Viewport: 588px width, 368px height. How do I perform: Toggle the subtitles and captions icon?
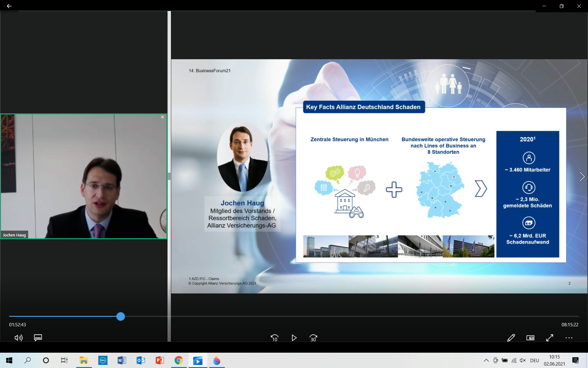coord(38,338)
